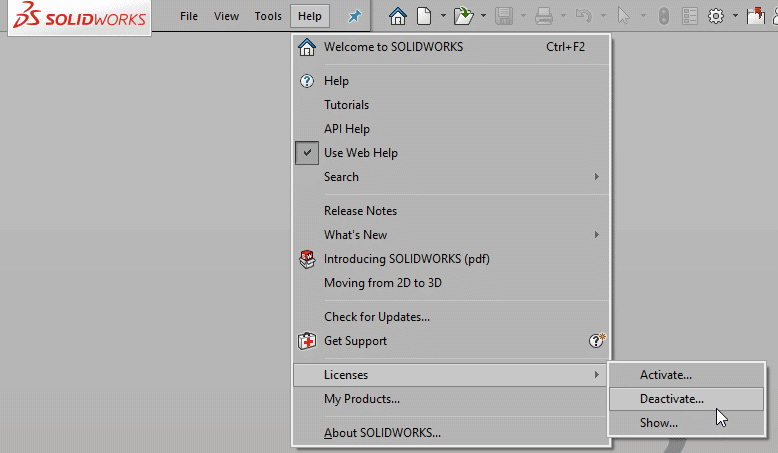Click the question-mark star icon in Get Support row
The width and height of the screenshot is (778, 453).
click(597, 340)
